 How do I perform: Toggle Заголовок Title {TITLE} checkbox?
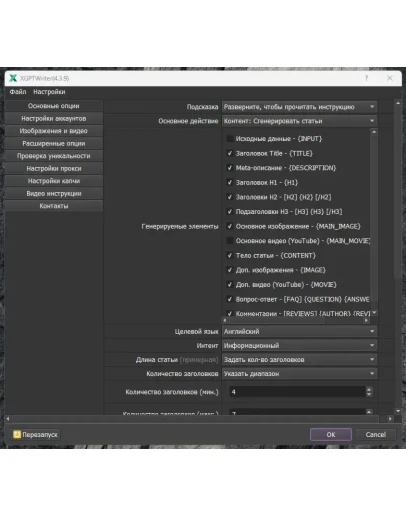[x=230, y=153]
